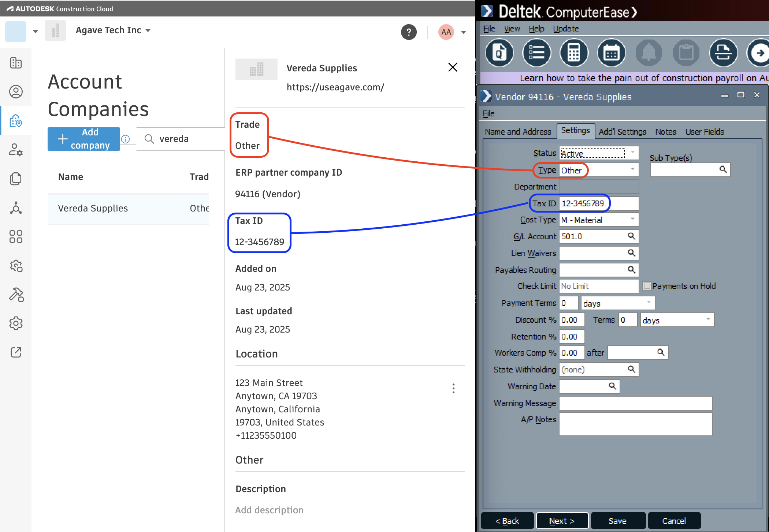
Task: Expand the dropdown arrow beside the blue square
Action: point(36,31)
